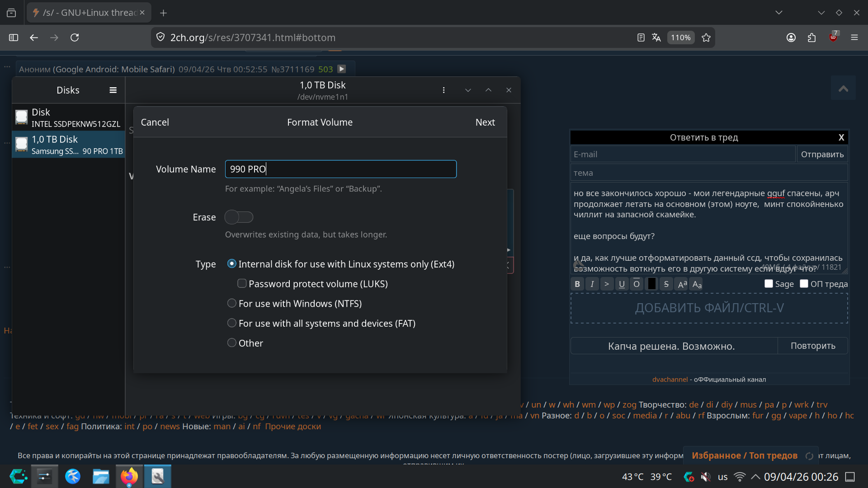Open the Disks hamburger menu
Image resolution: width=868 pixels, height=488 pixels.
click(113, 90)
